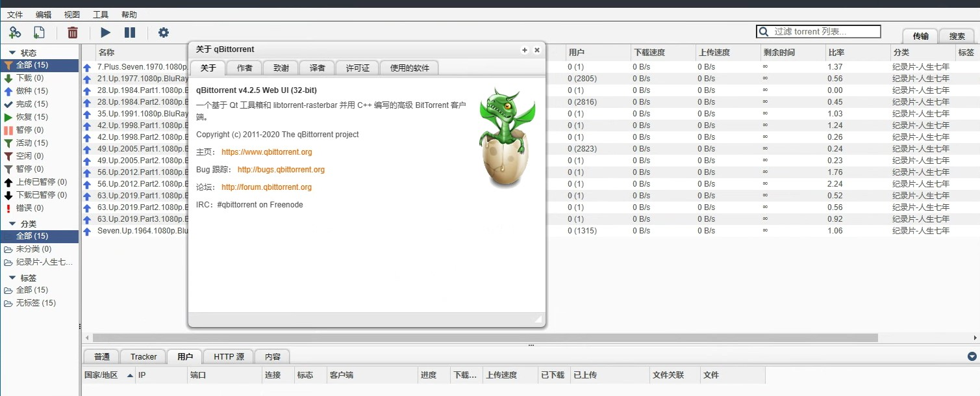Select 恢复 (15) status filter
Screen dimensions: 980x396
click(x=40, y=117)
